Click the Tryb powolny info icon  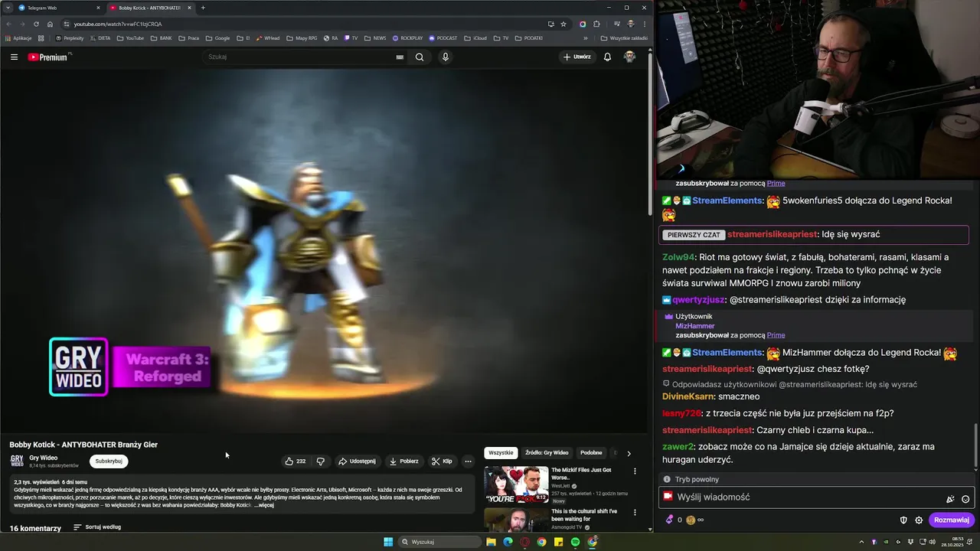tap(667, 479)
